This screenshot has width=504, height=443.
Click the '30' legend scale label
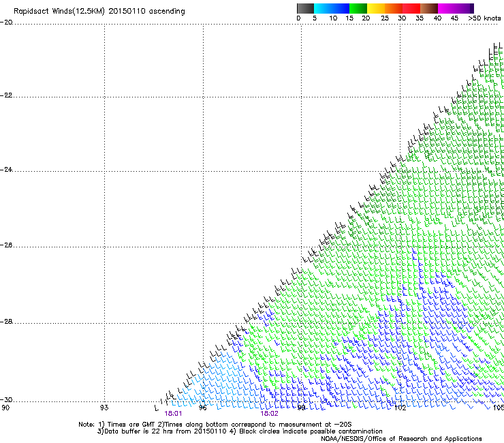pos(402,18)
